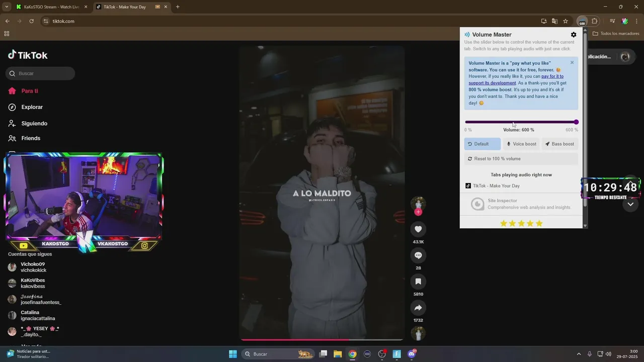Switch to TikTok - Make Your Day audio tab
The height and width of the screenshot is (362, 644).
[521, 186]
